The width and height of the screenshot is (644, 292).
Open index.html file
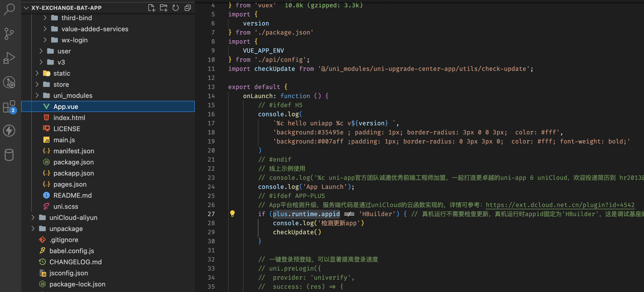click(x=108, y=118)
